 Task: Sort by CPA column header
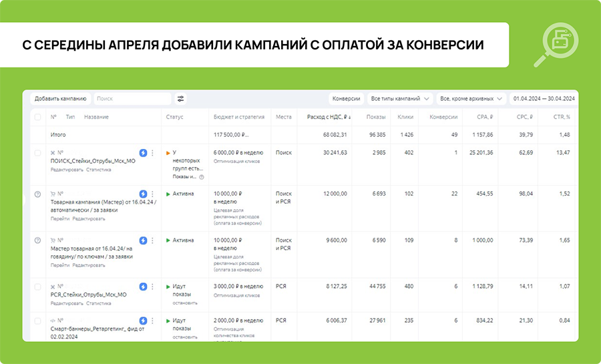point(485,117)
